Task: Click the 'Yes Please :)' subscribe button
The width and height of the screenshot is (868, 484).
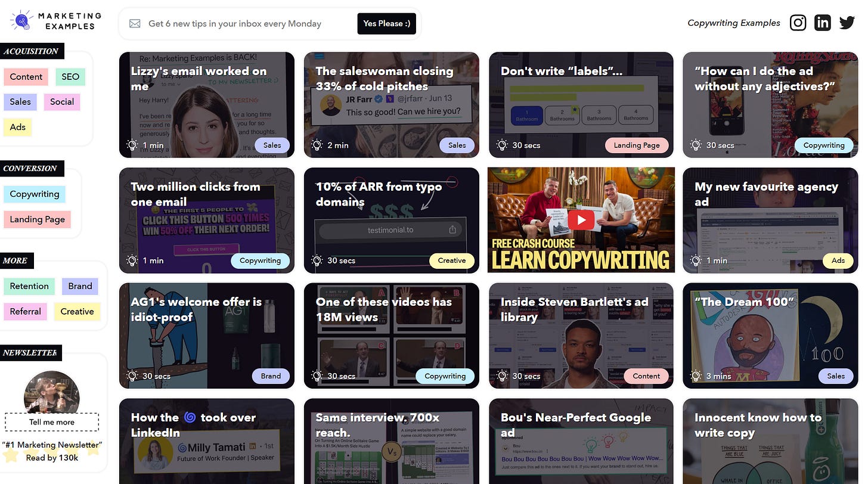Action: 386,24
